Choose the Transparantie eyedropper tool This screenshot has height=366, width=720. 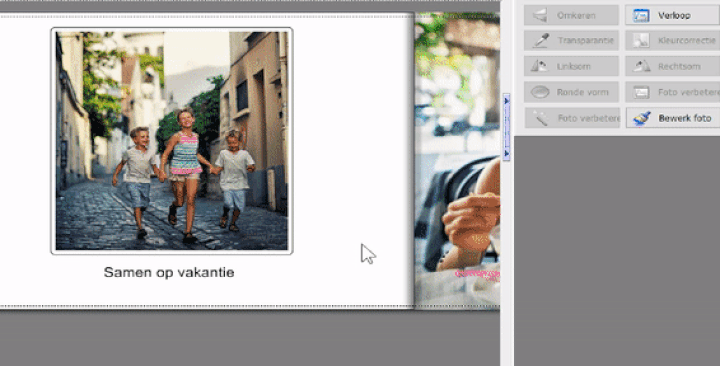click(x=572, y=41)
